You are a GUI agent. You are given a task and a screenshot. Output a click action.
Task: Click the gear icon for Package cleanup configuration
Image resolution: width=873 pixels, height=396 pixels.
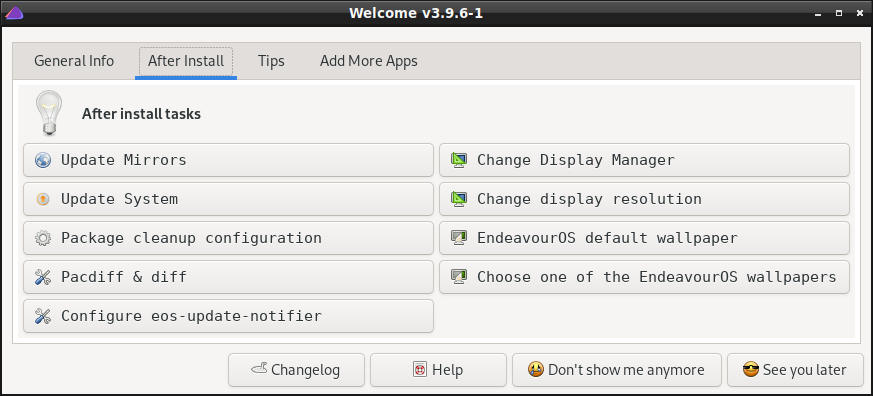43,238
